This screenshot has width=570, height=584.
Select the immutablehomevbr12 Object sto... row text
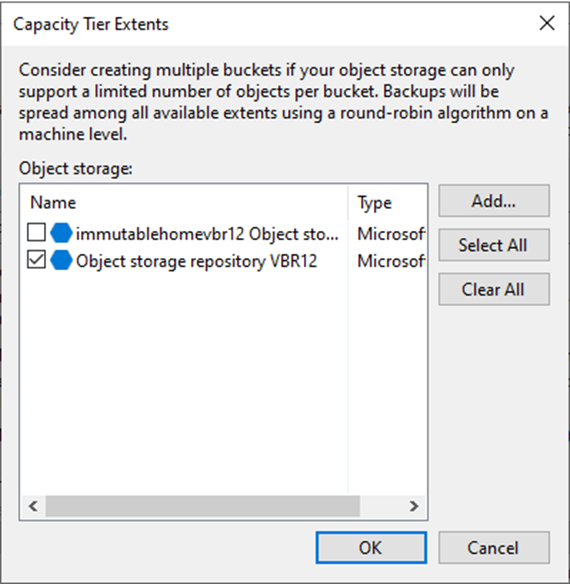click(x=207, y=234)
